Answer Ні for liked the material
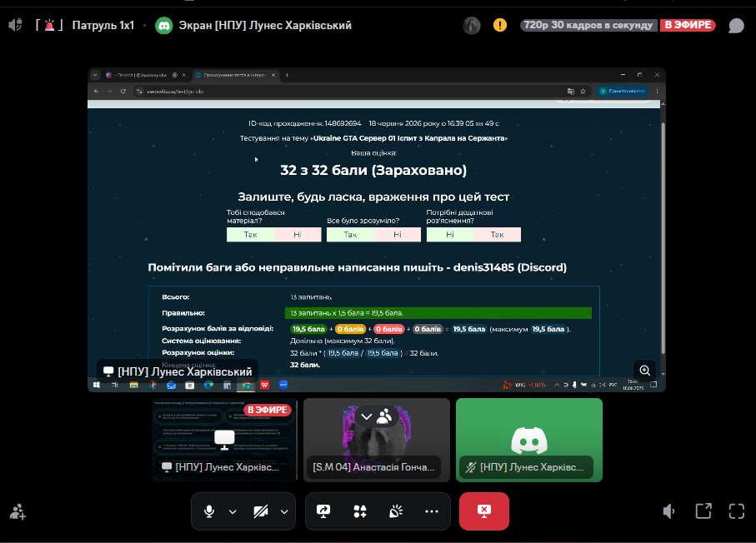 298,235
